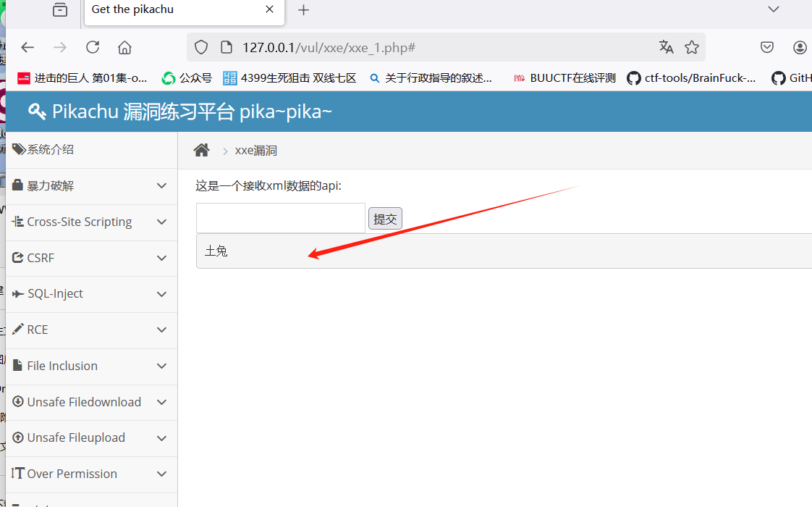Open the BUUCTF在线评测 bookmark
The width and height of the screenshot is (812, 507).
564,78
